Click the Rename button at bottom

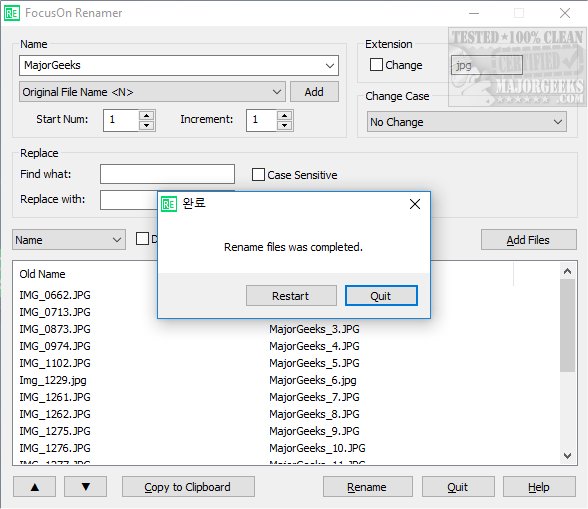368,487
